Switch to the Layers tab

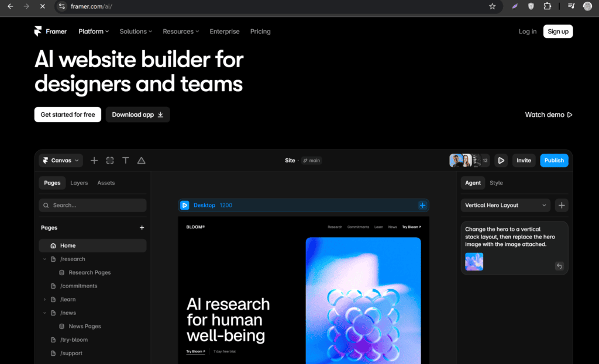tap(79, 183)
